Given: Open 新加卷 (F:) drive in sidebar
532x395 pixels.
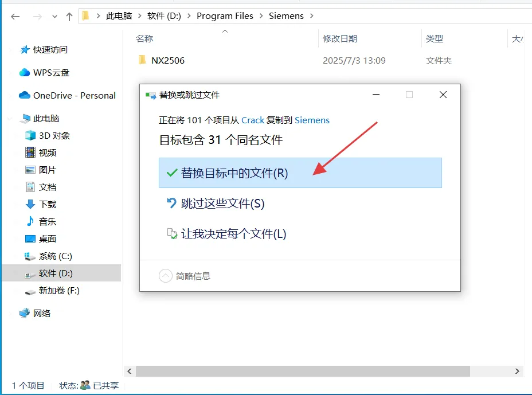Looking at the screenshot, I should pyautogui.click(x=59, y=291).
